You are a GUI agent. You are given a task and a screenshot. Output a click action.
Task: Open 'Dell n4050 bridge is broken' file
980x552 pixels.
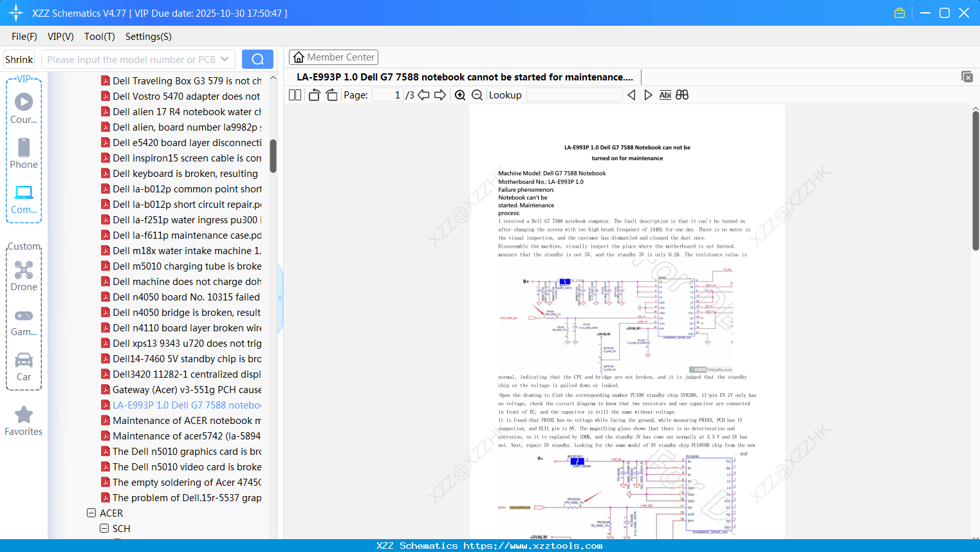click(x=181, y=313)
